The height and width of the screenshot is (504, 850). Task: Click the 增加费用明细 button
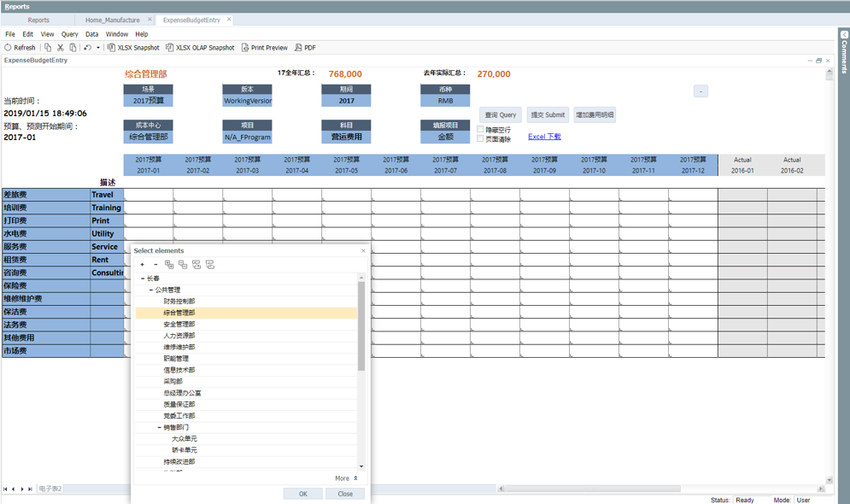click(x=595, y=114)
